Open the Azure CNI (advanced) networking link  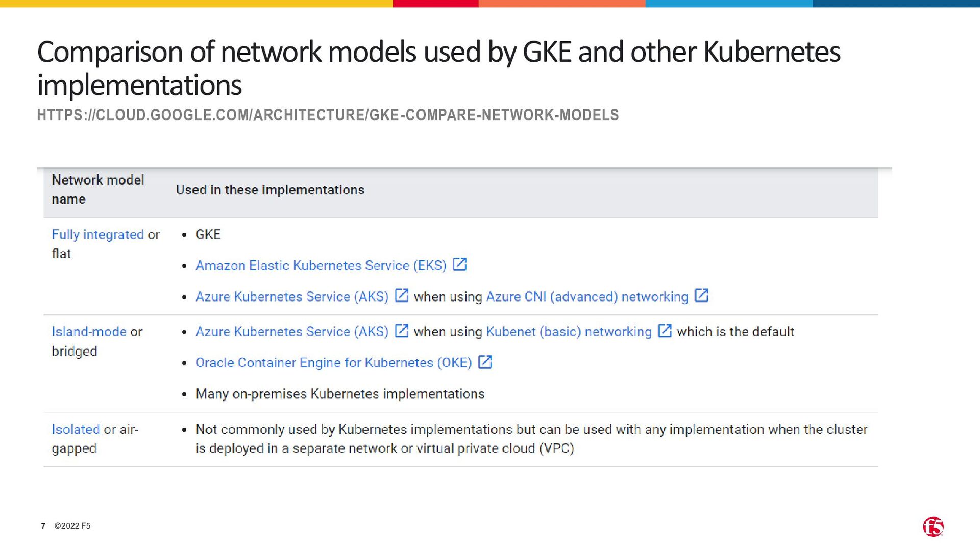tap(587, 297)
